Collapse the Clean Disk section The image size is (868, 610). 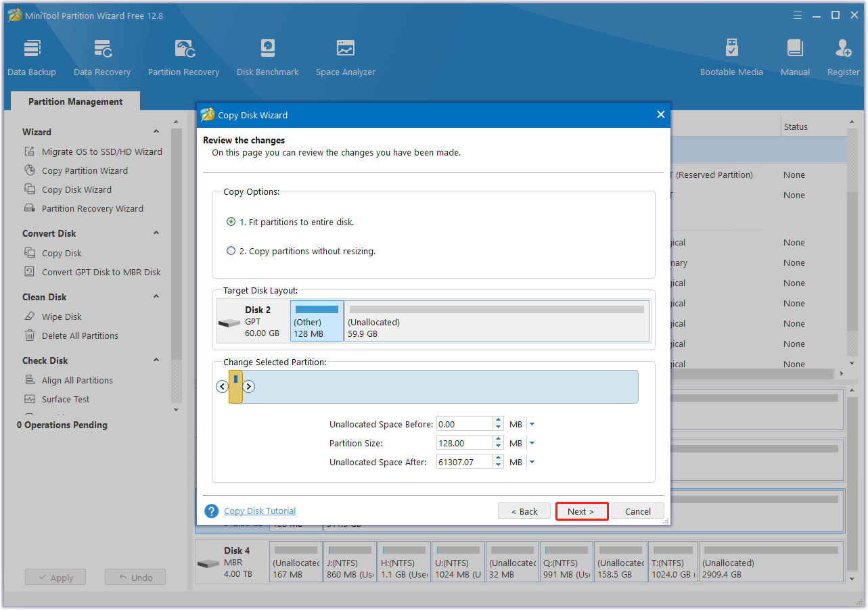coord(156,297)
